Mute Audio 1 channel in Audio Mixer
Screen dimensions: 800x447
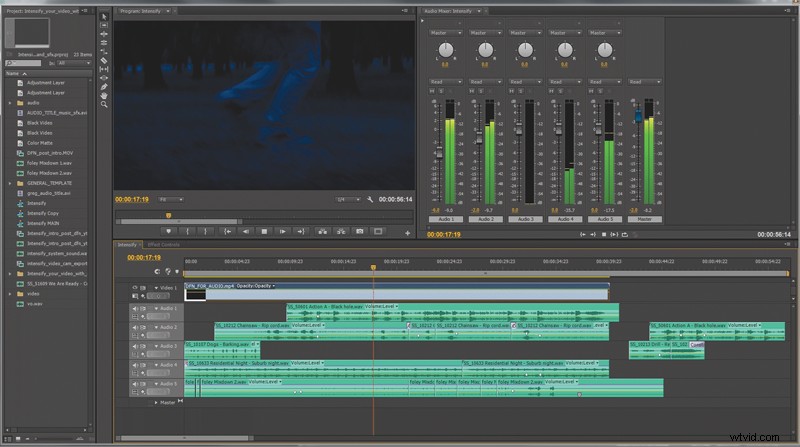click(432, 91)
